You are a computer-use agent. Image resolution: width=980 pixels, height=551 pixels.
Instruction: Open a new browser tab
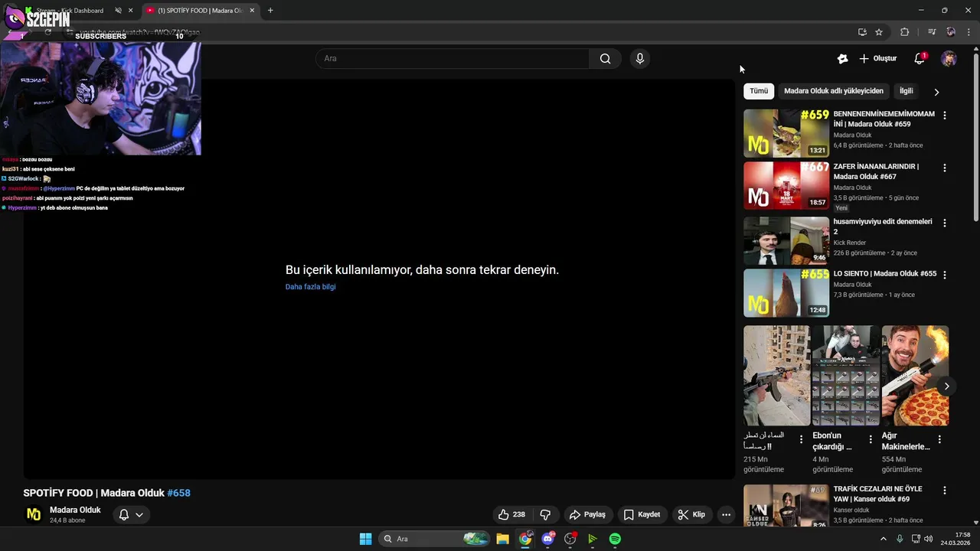point(270,11)
